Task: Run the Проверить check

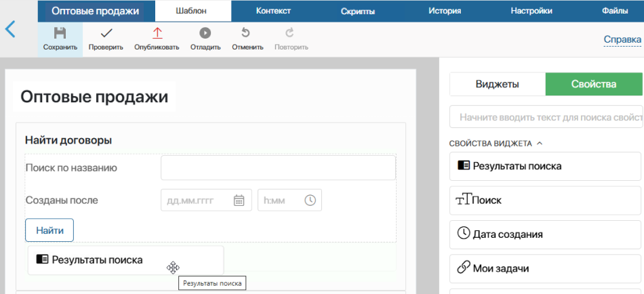Action: coord(106,39)
